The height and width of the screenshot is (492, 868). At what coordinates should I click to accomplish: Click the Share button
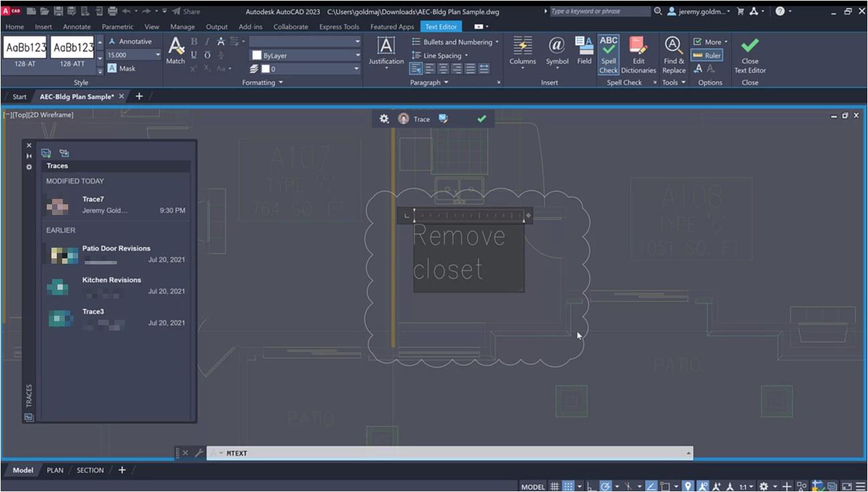(186, 11)
